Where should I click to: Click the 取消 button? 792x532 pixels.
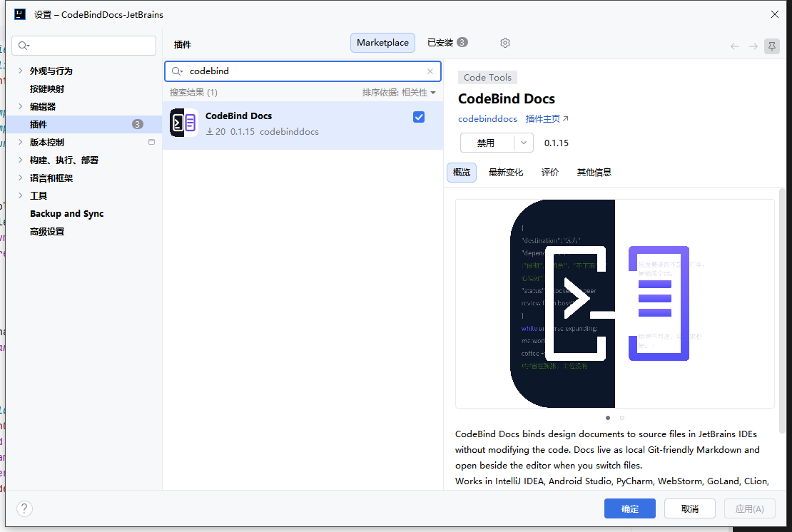(x=689, y=508)
